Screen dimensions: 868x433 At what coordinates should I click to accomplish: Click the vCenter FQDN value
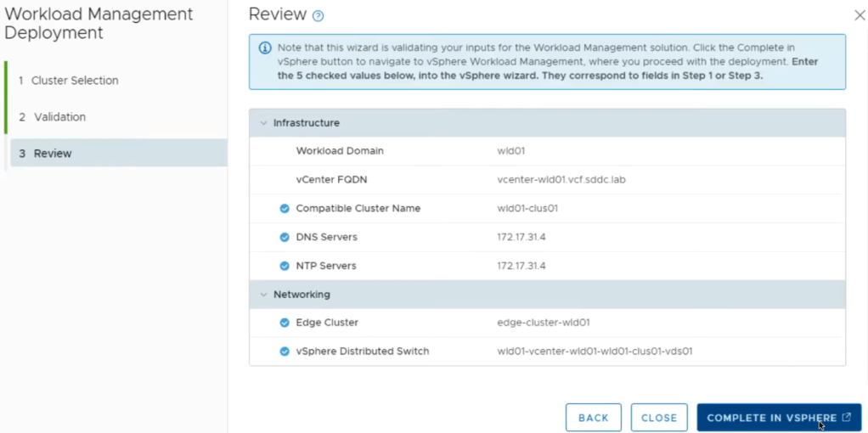[561, 180]
